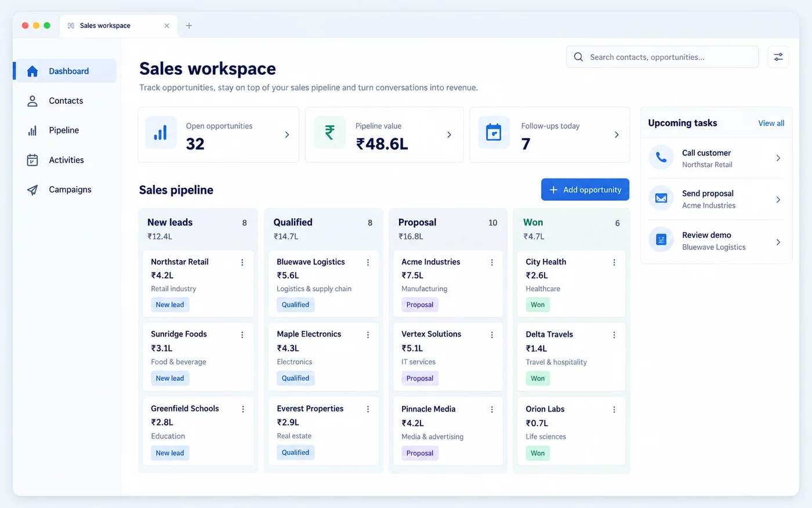
Task: Open a new browser tab
Action: 189,26
